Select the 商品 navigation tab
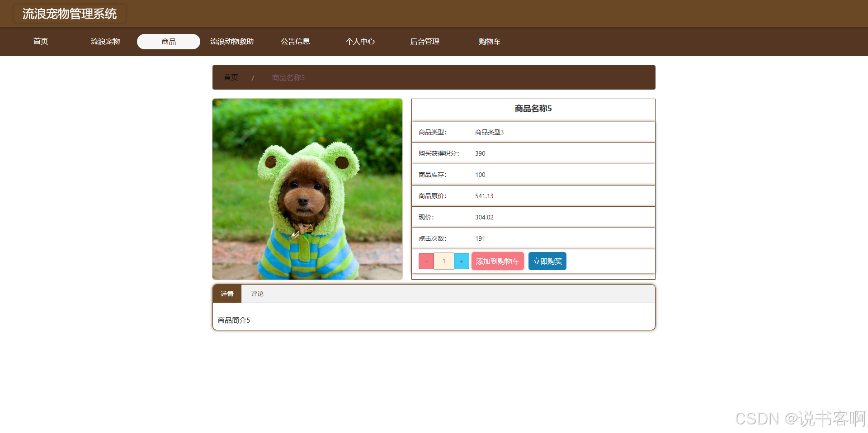The image size is (868, 433). pyautogui.click(x=169, y=41)
